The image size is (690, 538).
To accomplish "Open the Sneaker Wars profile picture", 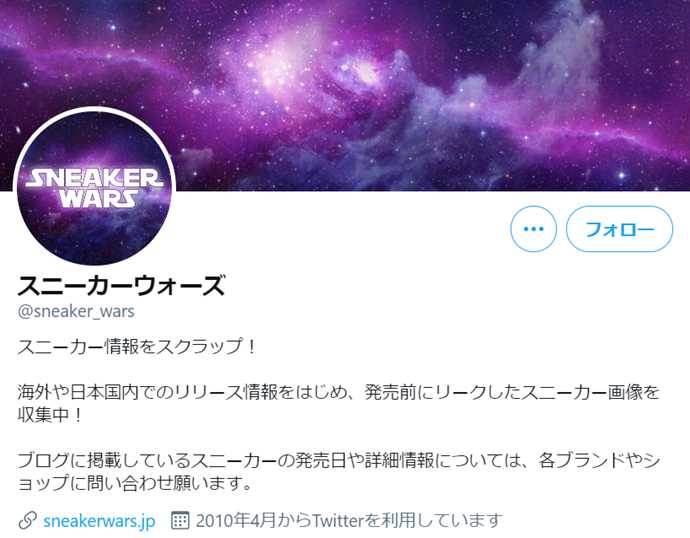I will 94,187.
